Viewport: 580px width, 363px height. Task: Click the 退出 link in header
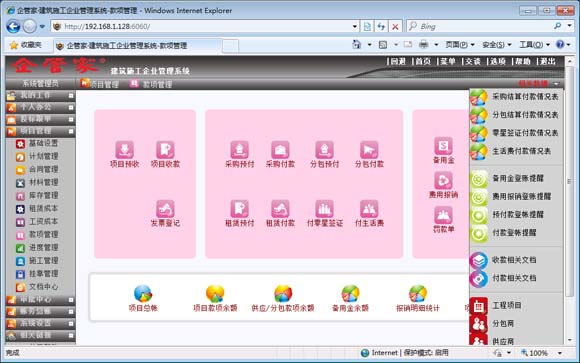547,61
